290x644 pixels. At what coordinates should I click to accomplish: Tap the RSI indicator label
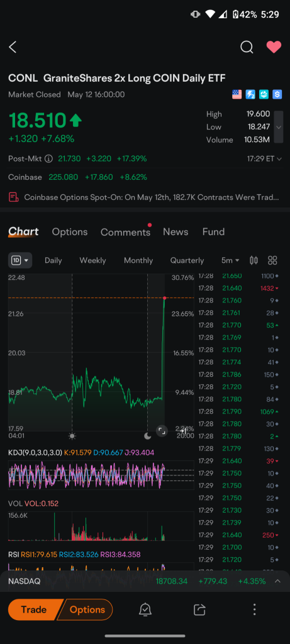(x=14, y=555)
